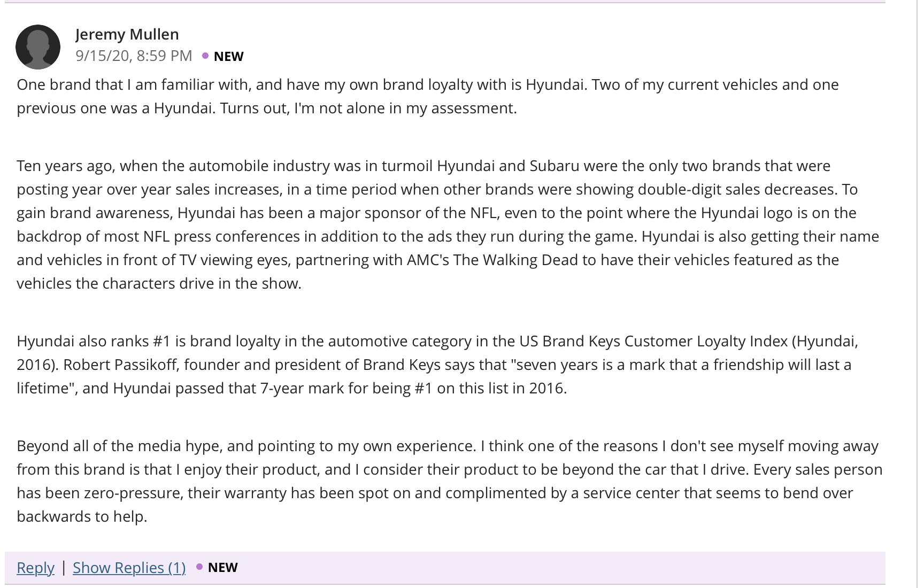The height and width of the screenshot is (588, 924).
Task: Click the paragraph starting "One brand that I am familiar"
Action: click(x=428, y=96)
